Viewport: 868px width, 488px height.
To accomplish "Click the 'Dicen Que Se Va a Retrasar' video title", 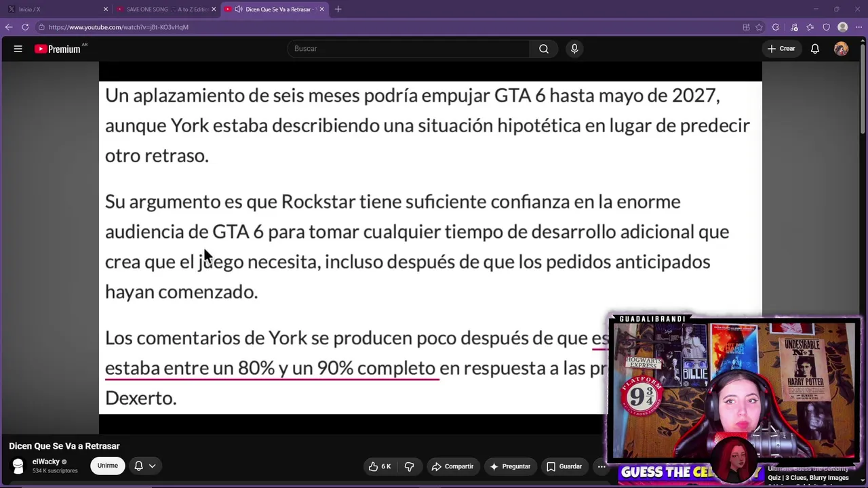I will 64,446.
